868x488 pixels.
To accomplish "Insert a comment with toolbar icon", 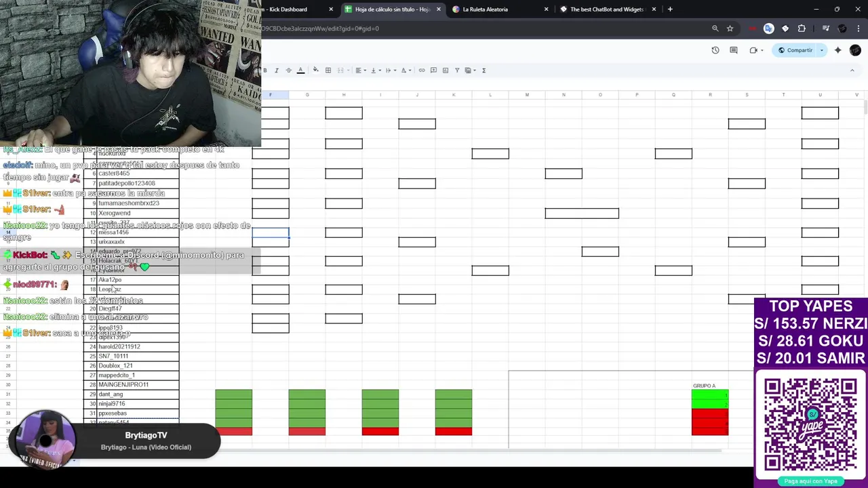I will tap(433, 70).
